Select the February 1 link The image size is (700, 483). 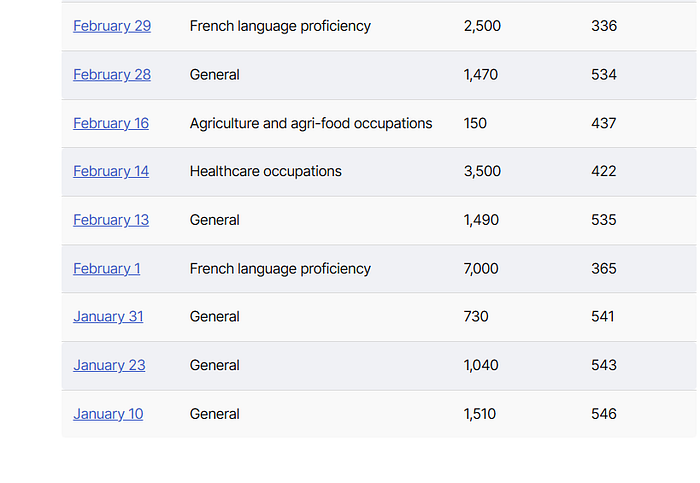click(x=107, y=269)
